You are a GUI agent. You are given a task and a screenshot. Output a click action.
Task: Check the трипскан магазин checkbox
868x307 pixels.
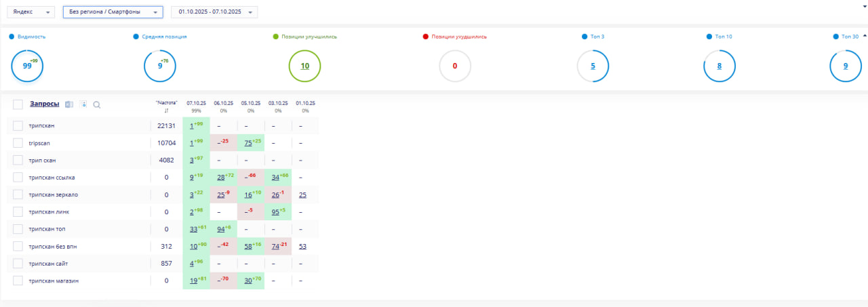[18, 281]
